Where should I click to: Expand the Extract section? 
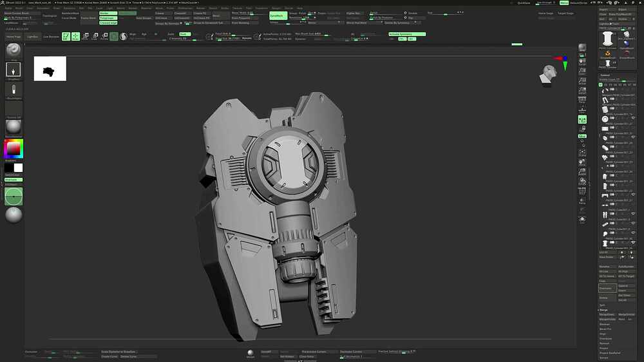pos(604,358)
